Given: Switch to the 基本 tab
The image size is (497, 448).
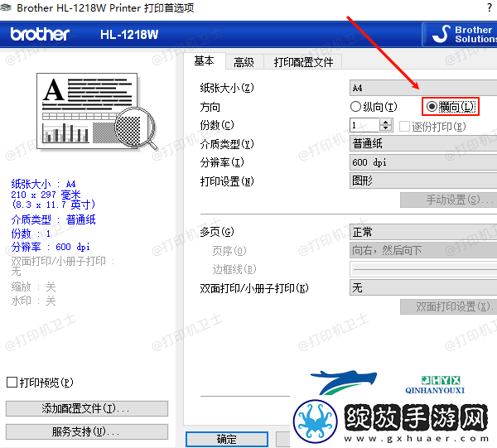Looking at the screenshot, I should click(x=205, y=60).
